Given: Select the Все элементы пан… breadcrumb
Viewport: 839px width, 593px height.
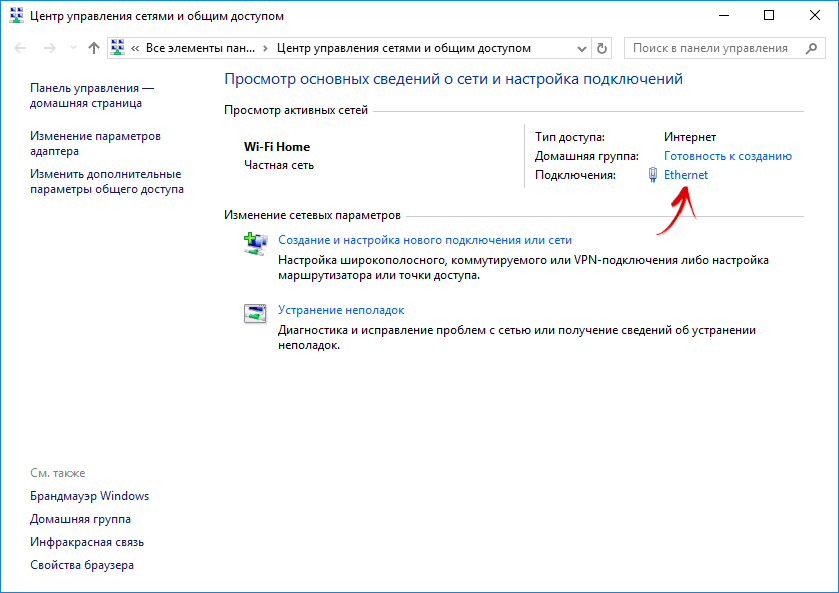Looking at the screenshot, I should coord(200,48).
